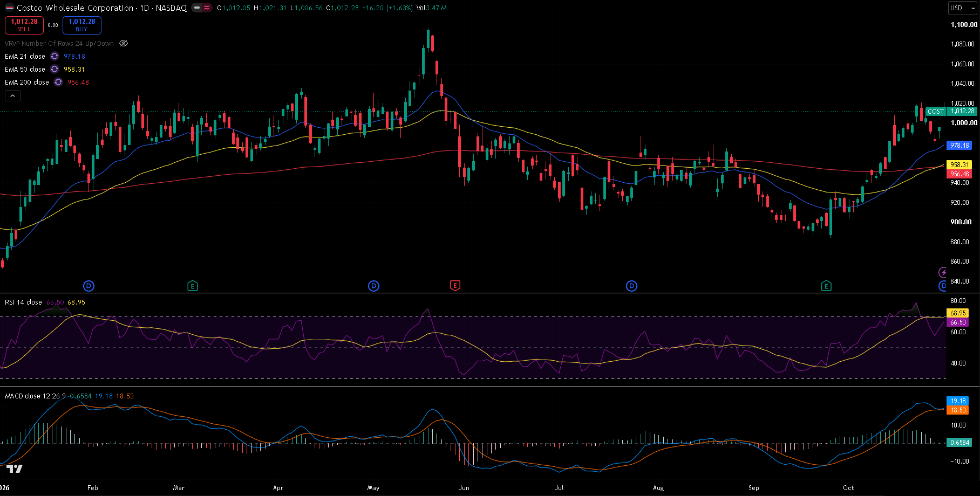This screenshot has height=496, width=980.
Task: Click the TradingView logo at the bottom left
Action: click(15, 469)
